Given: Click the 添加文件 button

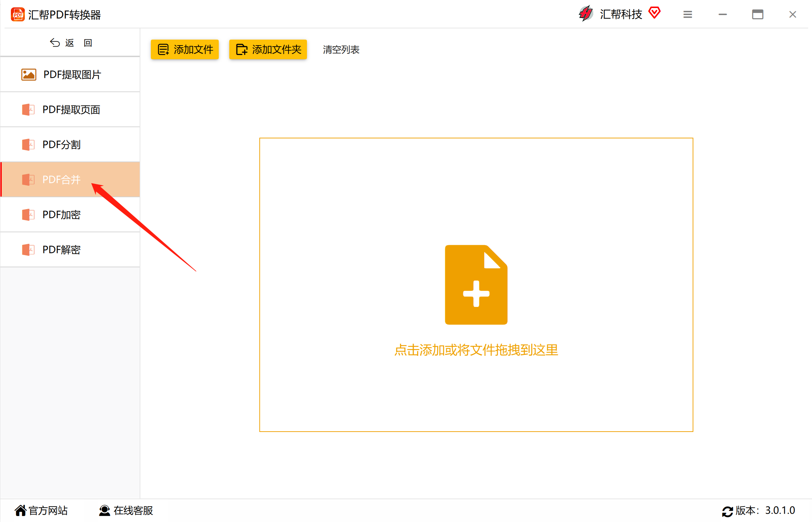Looking at the screenshot, I should [x=184, y=49].
